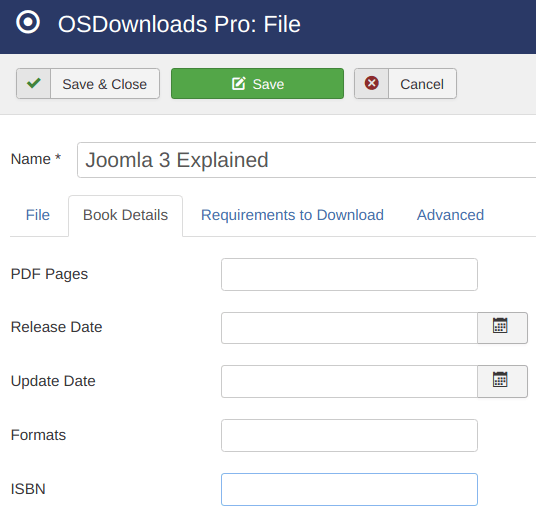Switch to the File tab
The height and width of the screenshot is (512, 536).
point(38,215)
